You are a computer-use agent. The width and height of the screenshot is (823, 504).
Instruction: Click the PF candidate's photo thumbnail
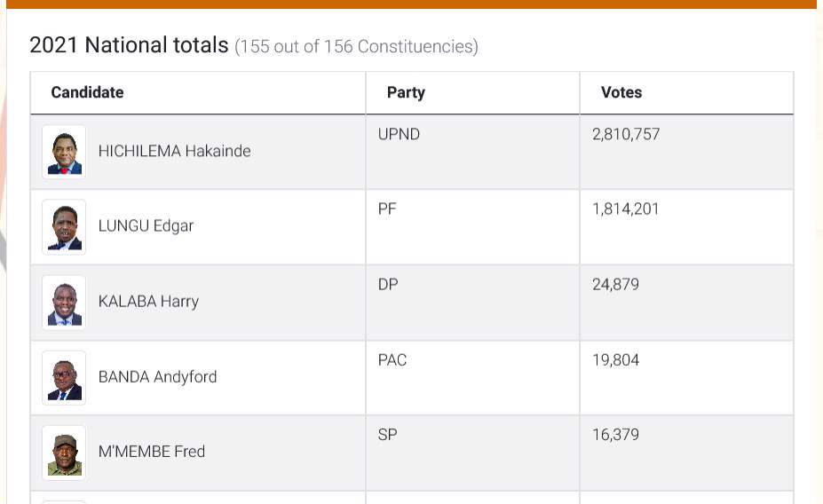[64, 227]
